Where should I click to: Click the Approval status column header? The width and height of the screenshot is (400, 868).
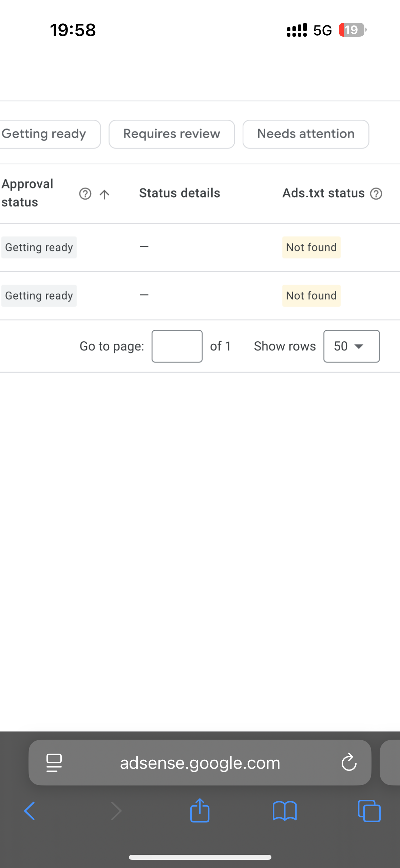[x=27, y=193]
